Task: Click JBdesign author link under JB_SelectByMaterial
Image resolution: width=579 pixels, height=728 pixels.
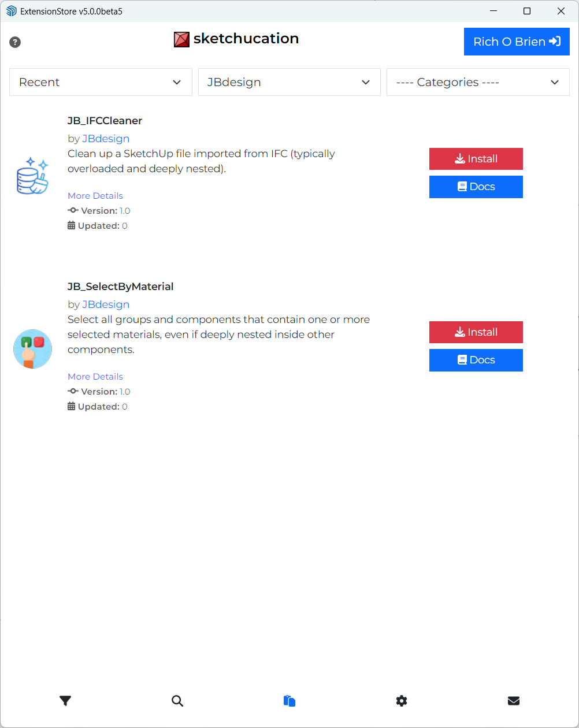Action: pyautogui.click(x=106, y=304)
